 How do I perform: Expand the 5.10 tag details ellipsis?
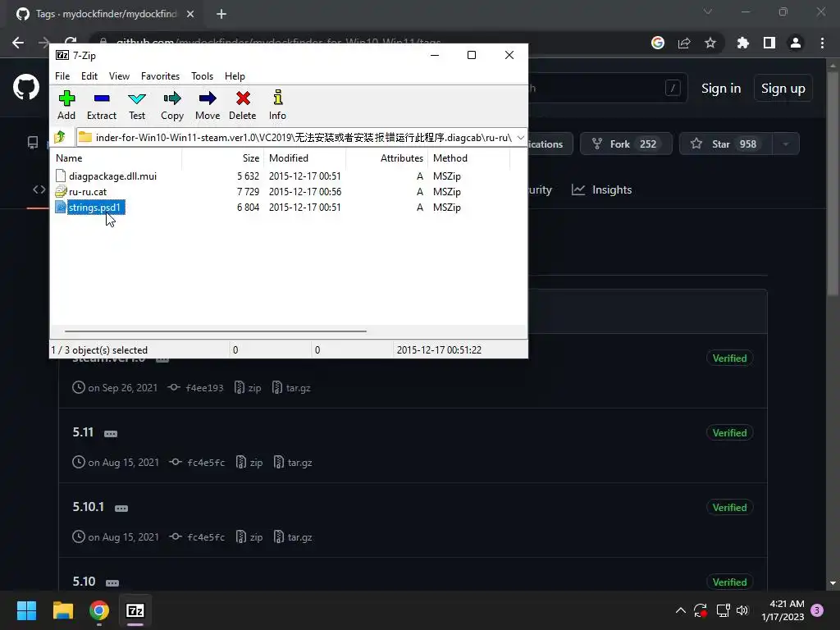point(112,583)
